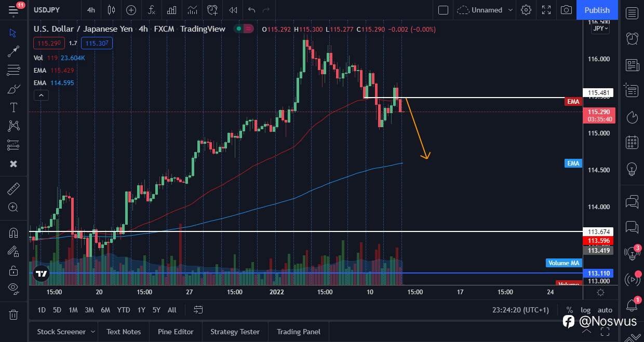Click the USDJPY symbol field

click(46, 10)
